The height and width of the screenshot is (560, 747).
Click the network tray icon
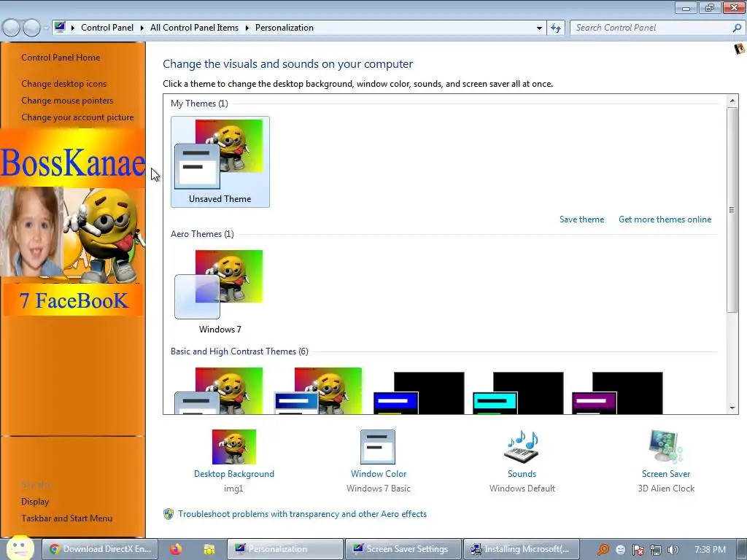pos(656,550)
